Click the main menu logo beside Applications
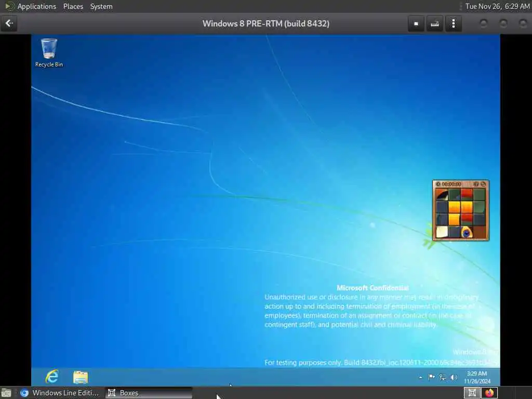 (9, 6)
